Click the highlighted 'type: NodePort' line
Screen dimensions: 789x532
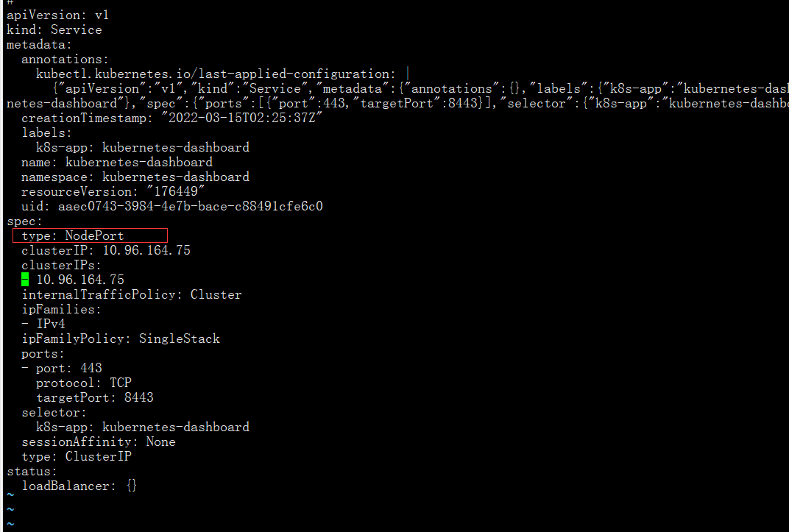point(73,235)
